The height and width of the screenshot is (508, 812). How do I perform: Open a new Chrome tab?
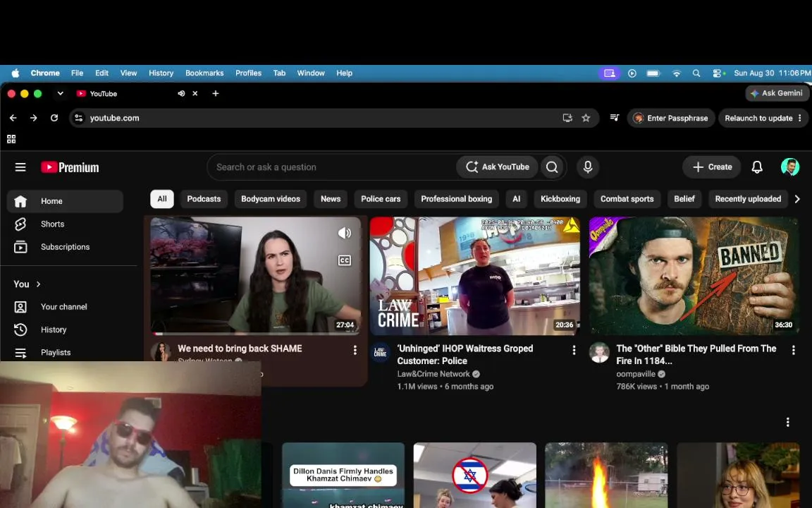216,93
